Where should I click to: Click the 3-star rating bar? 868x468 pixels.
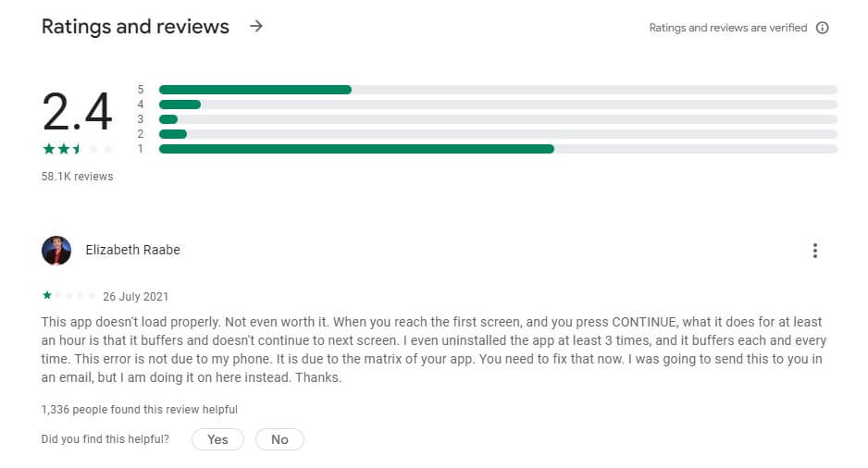coord(498,119)
